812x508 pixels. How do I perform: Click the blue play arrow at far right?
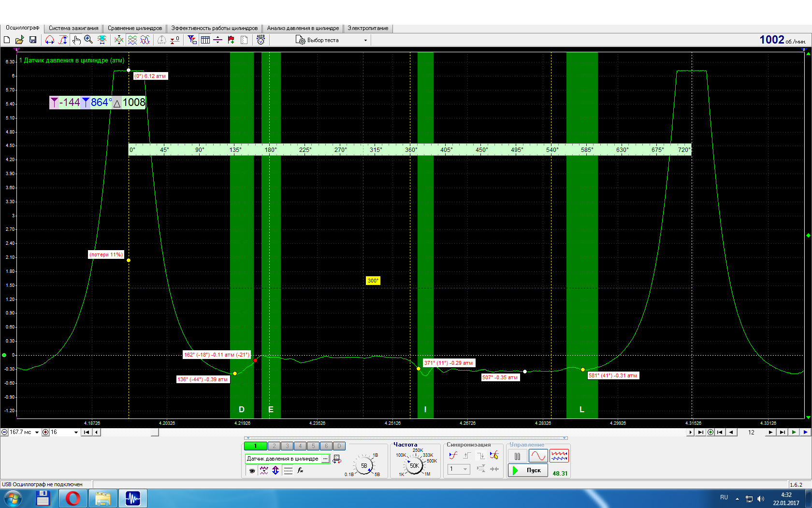point(805,433)
